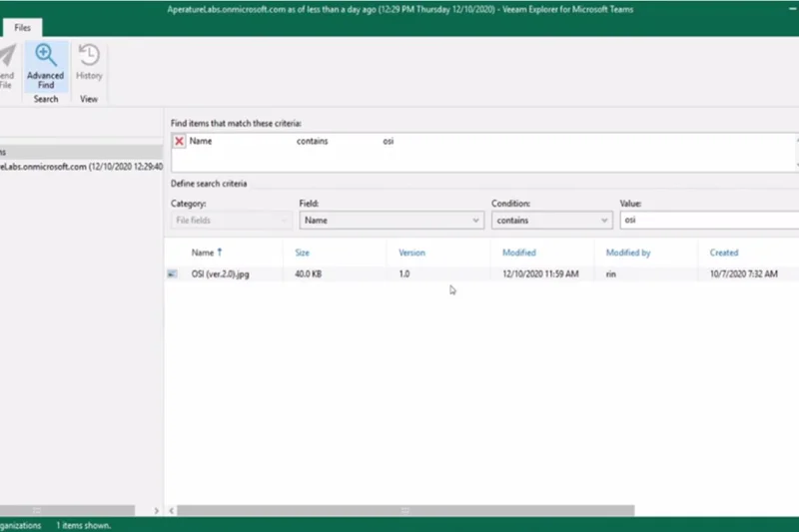Viewport: 799px width, 532px height.
Task: Click the 10/7/2020 7:32 AM created cell
Action: click(743, 273)
